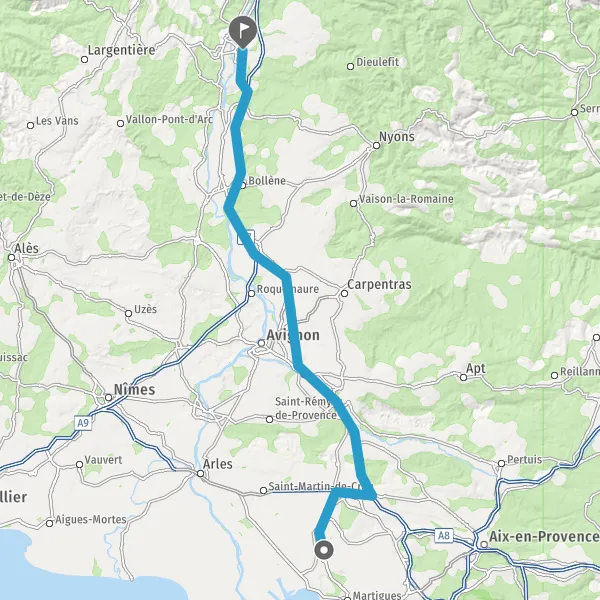Click the Nyons town marker
The image size is (600, 600).
coord(377,145)
